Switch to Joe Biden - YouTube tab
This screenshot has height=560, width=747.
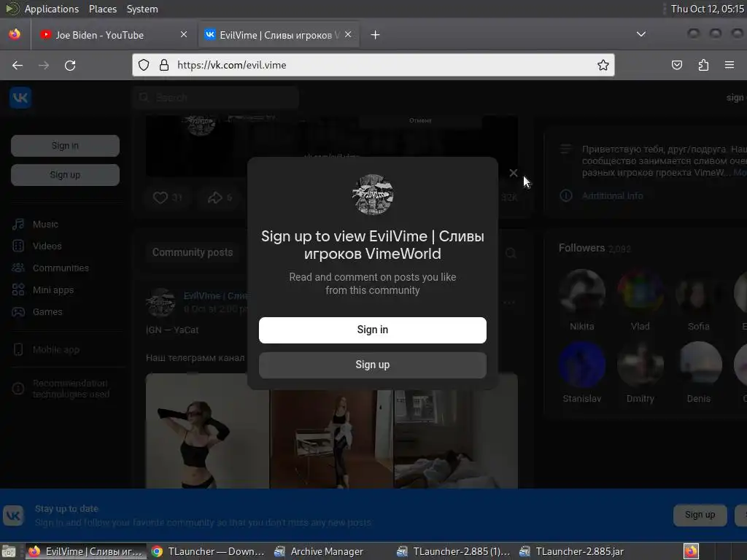(100, 35)
